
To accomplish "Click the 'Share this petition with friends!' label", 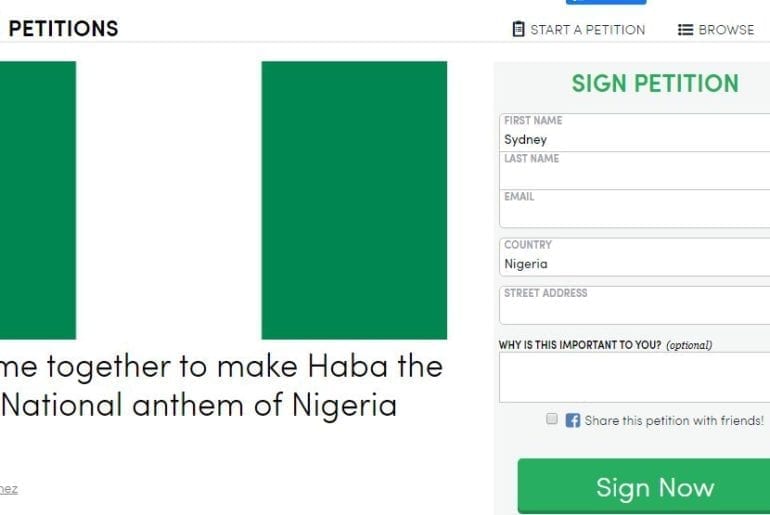I will click(674, 421).
